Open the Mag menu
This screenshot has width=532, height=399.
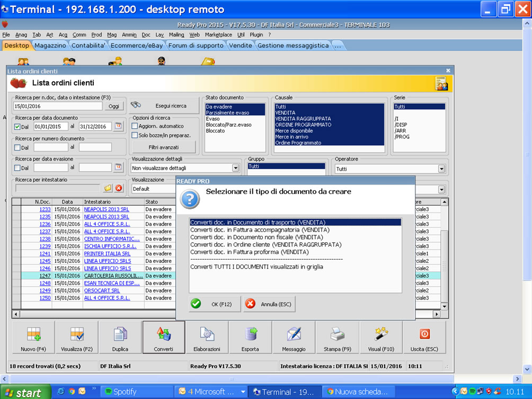tap(112, 34)
